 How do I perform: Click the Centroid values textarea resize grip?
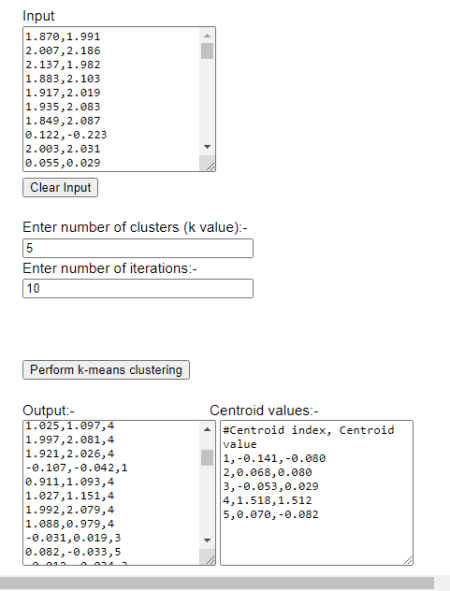tap(407, 559)
